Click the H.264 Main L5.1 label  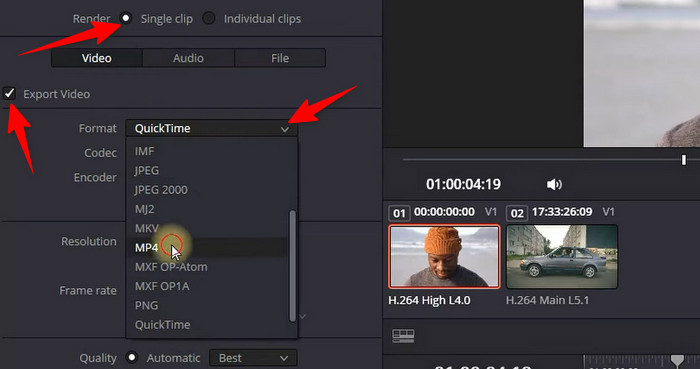pyautogui.click(x=547, y=300)
